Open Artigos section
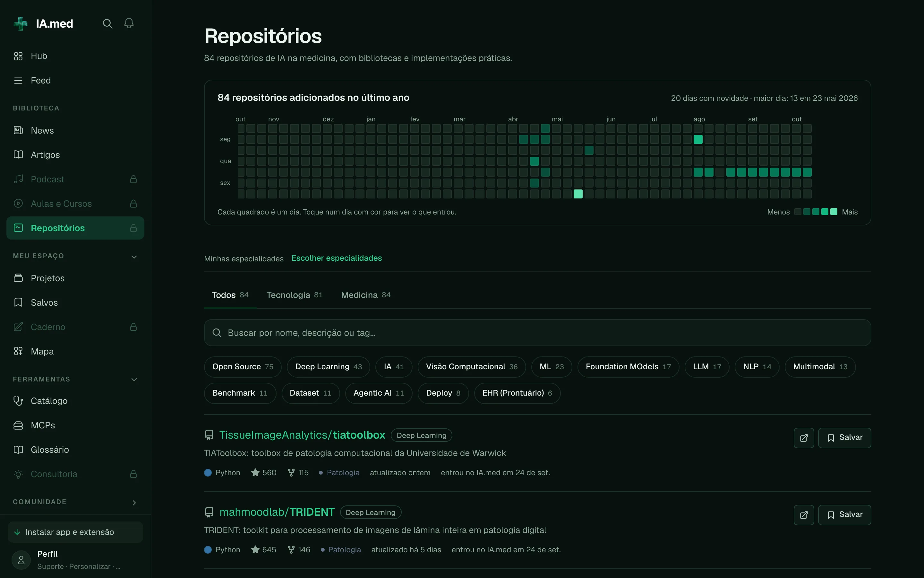Screen dimensions: 924x578 point(75,155)
